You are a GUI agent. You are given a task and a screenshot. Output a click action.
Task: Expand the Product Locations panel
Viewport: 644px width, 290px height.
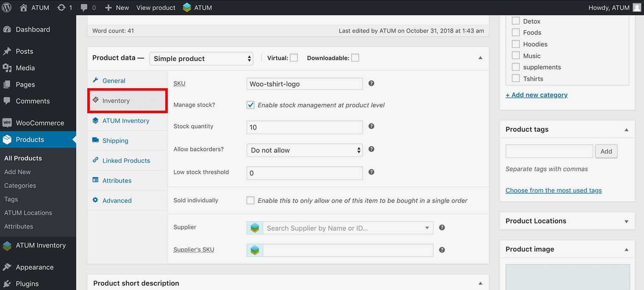click(x=626, y=221)
